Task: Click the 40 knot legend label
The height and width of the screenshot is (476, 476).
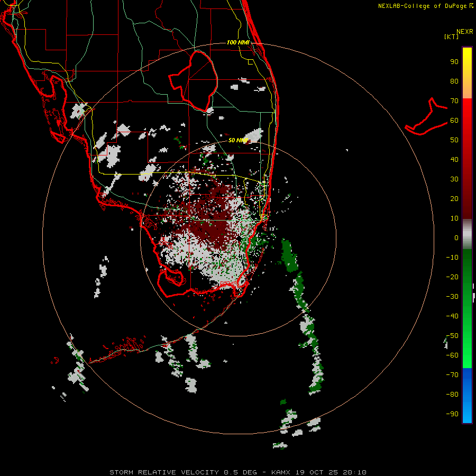Action: (454, 160)
